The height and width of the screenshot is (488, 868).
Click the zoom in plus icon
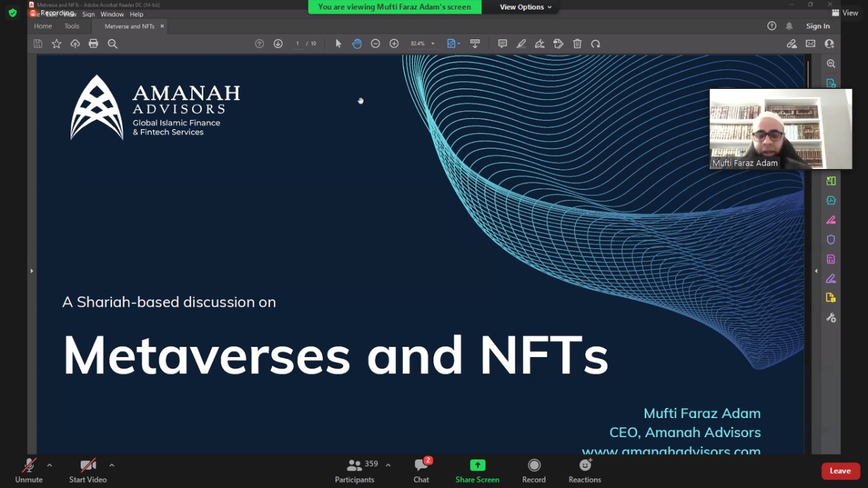[394, 43]
